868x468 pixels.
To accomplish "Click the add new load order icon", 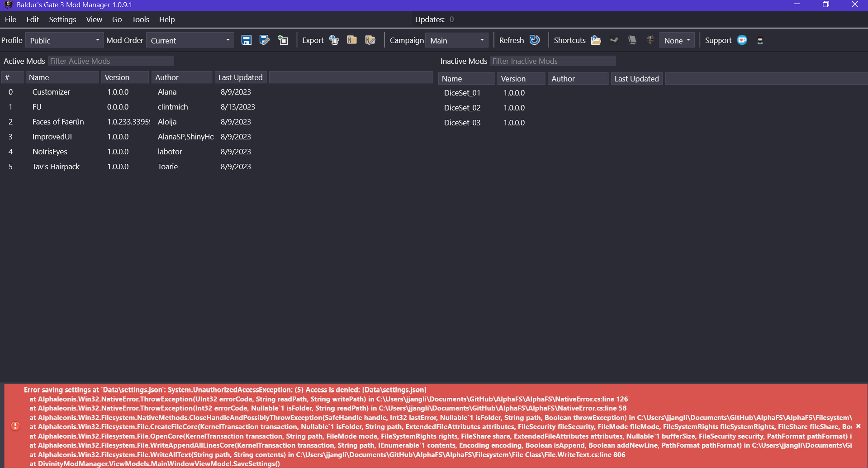I will coord(283,40).
